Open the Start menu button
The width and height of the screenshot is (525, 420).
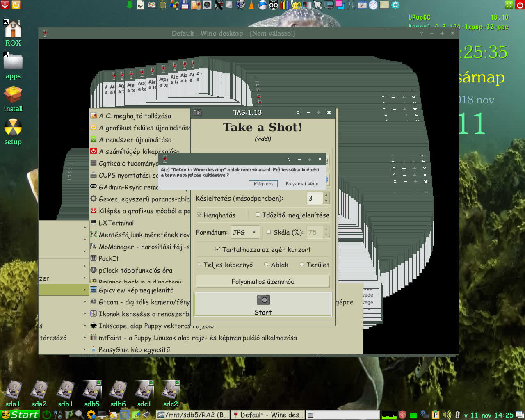coord(20,415)
